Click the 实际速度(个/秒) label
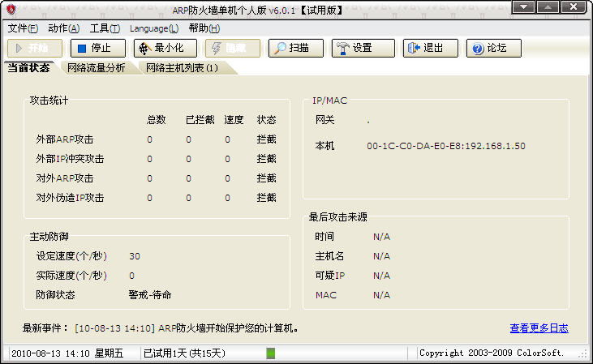The height and width of the screenshot is (364, 593). (x=71, y=276)
